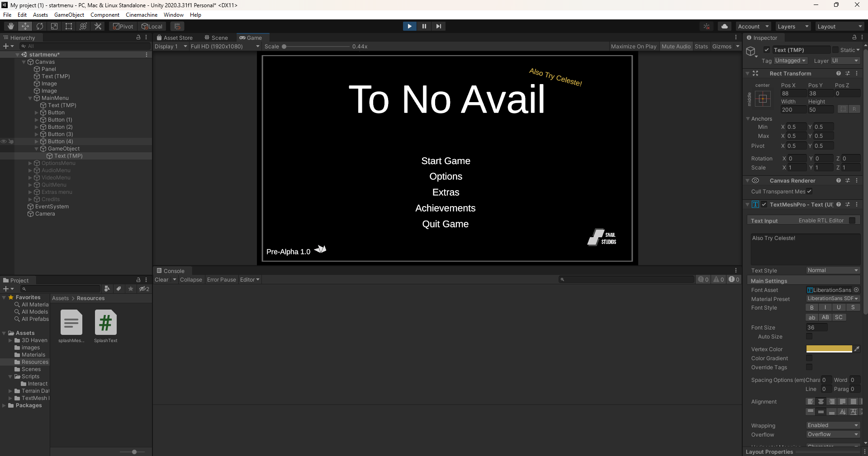Click the Step frame button
Viewport: 868px width, 456px height.
coord(438,26)
